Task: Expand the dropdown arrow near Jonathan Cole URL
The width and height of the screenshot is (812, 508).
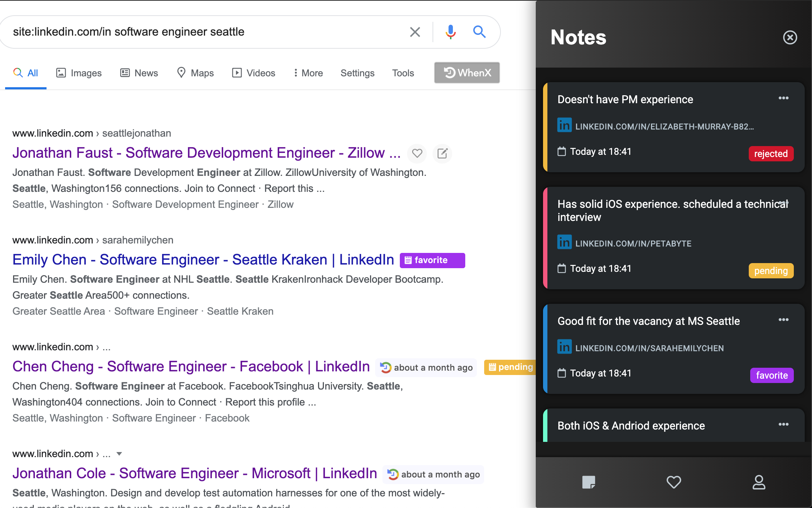Action: tap(119, 454)
